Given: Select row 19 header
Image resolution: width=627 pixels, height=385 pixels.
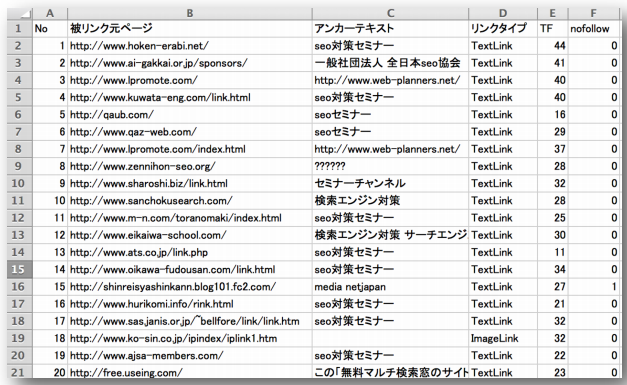Looking at the screenshot, I should [20, 338].
